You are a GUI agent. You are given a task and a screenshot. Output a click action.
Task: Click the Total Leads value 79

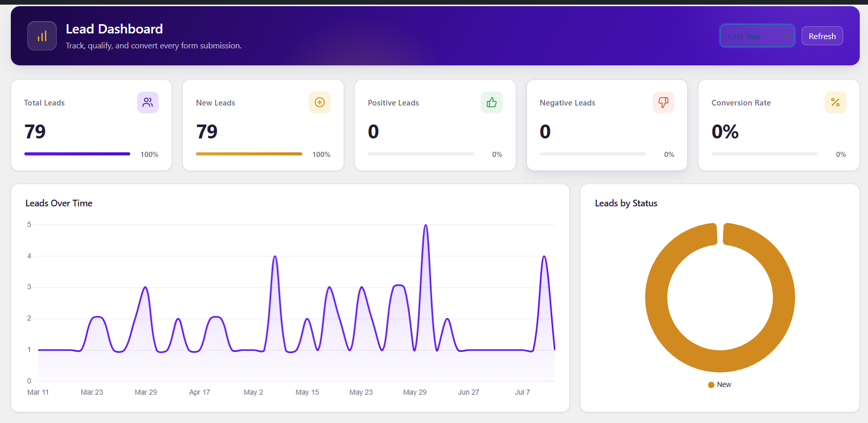(x=35, y=132)
